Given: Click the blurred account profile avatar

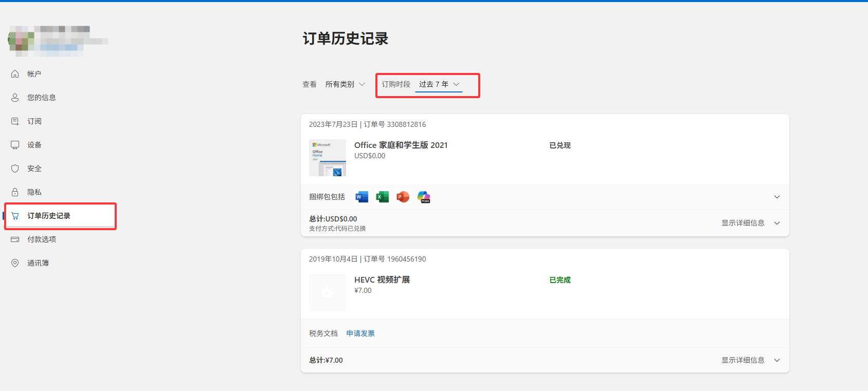Looking at the screenshot, I should (x=21, y=40).
